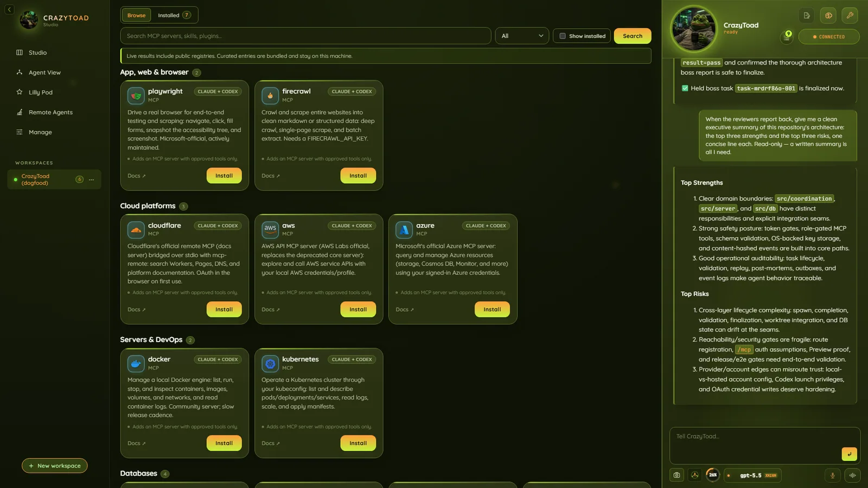The width and height of the screenshot is (868, 488).
Task: Install the azure MCP server
Action: click(492, 310)
